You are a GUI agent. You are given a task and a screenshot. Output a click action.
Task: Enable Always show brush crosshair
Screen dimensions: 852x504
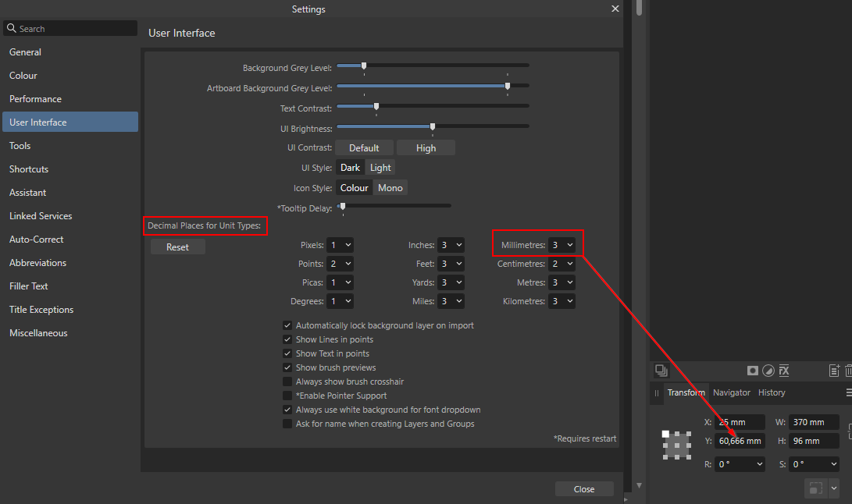287,382
